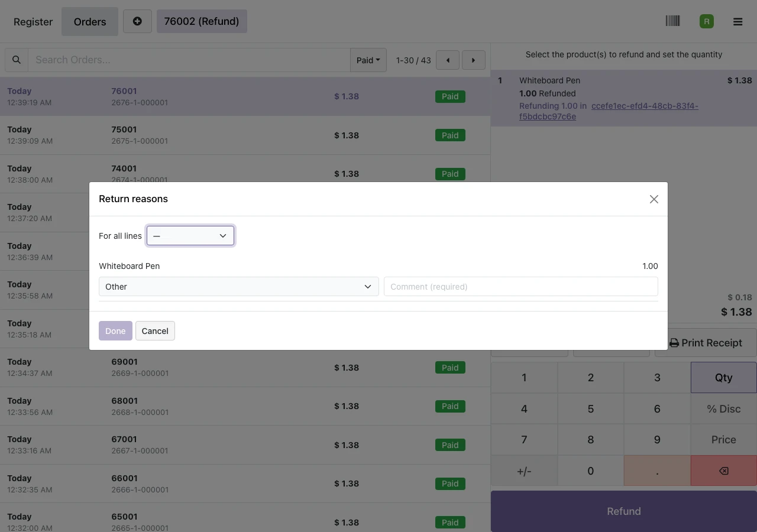This screenshot has height=532, width=757.
Task: Open the Paid filter dropdown
Action: pyautogui.click(x=368, y=60)
